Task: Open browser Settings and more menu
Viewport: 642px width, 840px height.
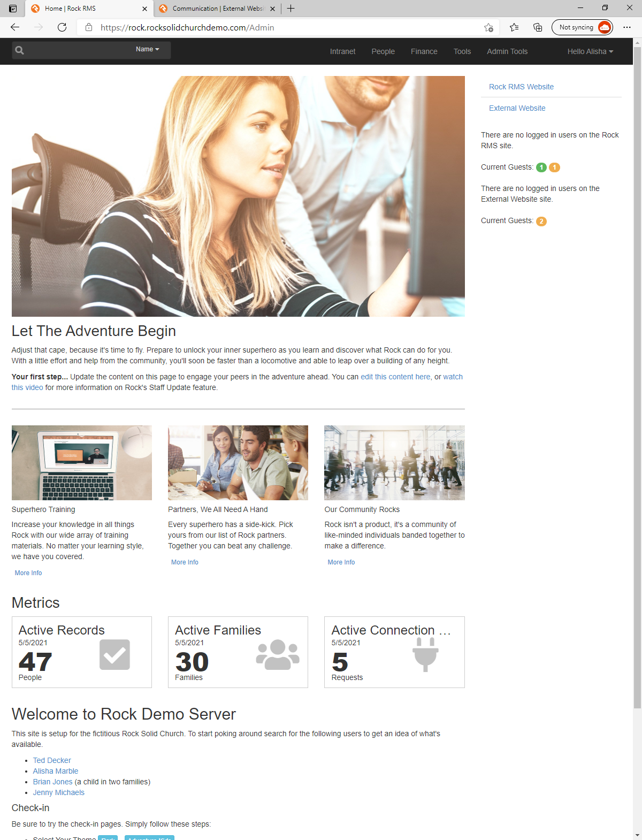Action: click(627, 27)
